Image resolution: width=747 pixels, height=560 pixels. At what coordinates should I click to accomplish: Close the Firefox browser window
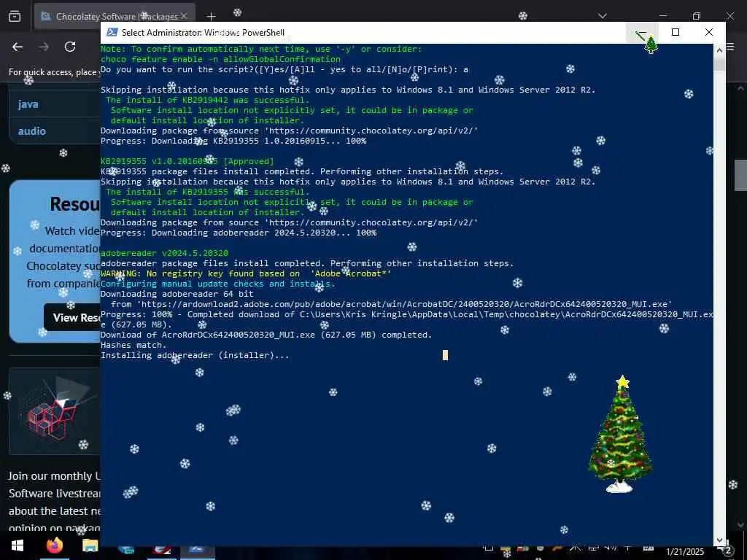coord(729,16)
